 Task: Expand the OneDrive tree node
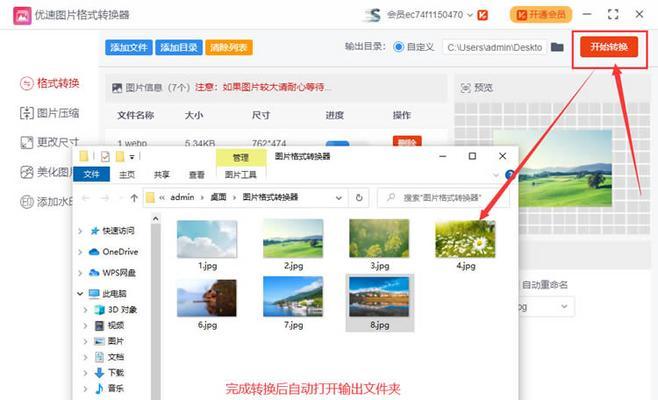(x=81, y=252)
